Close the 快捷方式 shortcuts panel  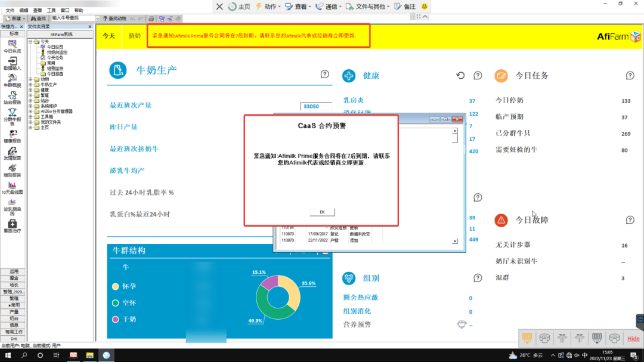21,27
